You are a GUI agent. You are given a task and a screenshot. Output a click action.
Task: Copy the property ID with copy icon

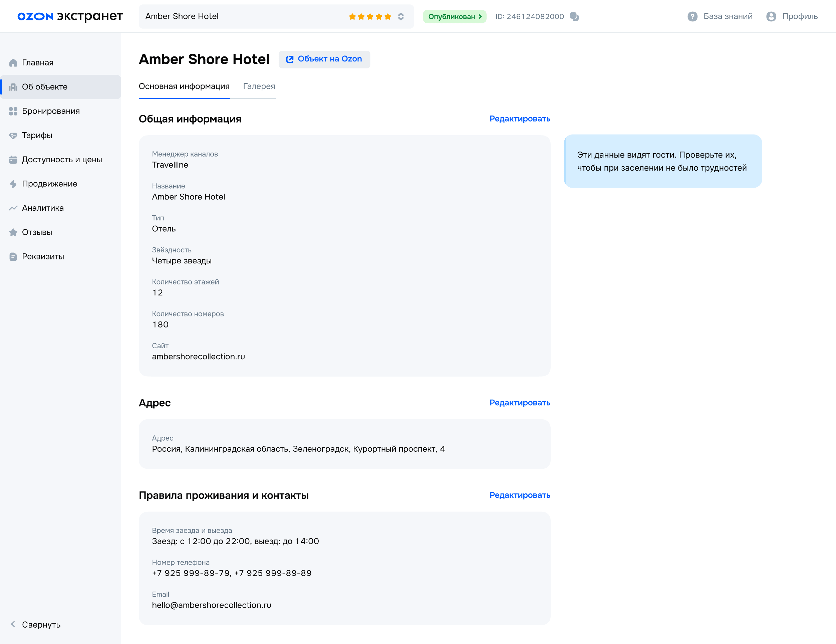click(574, 16)
